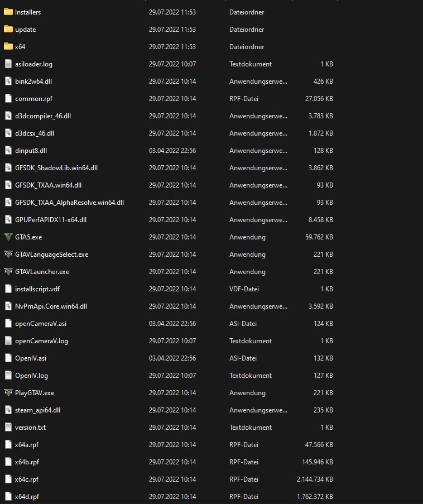
Task: Click the steam_api64.dll file icon
Action: 8,410
